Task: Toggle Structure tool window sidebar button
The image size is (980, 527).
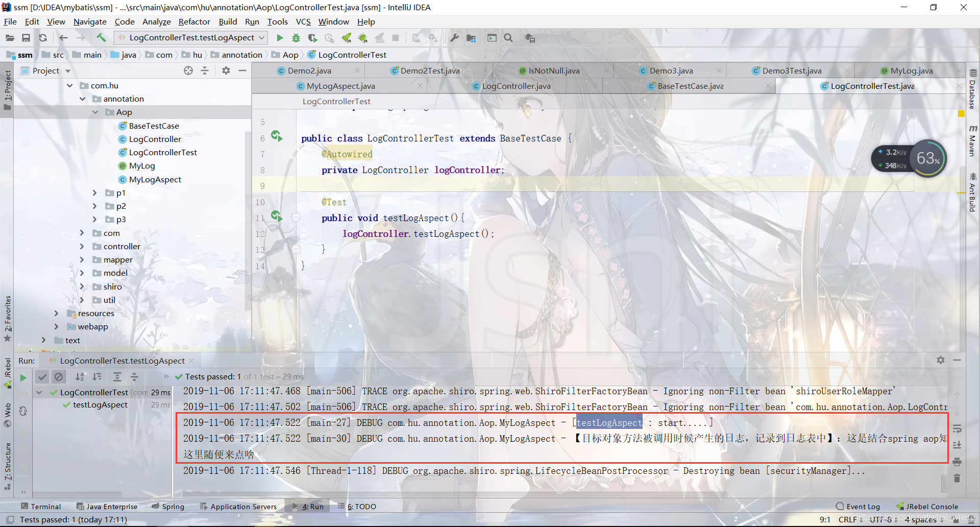Action: tap(7, 466)
